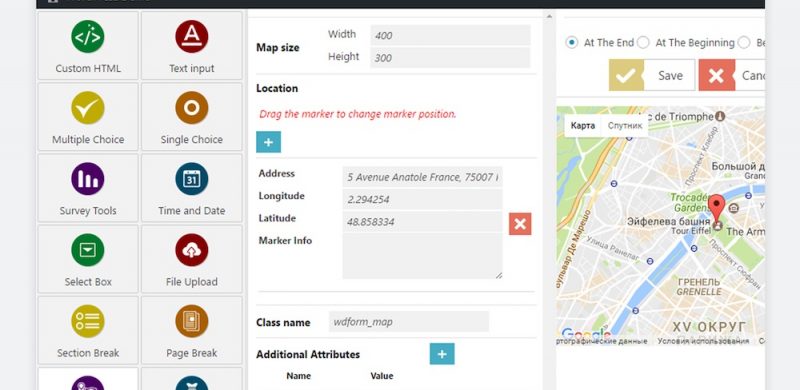
Task: Open Survey Tools field options
Action: [x=88, y=188]
